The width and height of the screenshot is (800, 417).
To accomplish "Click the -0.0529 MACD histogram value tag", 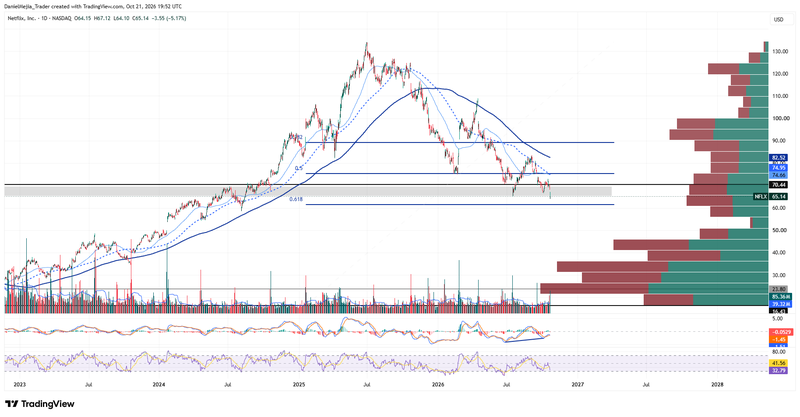I will pyautogui.click(x=781, y=332).
